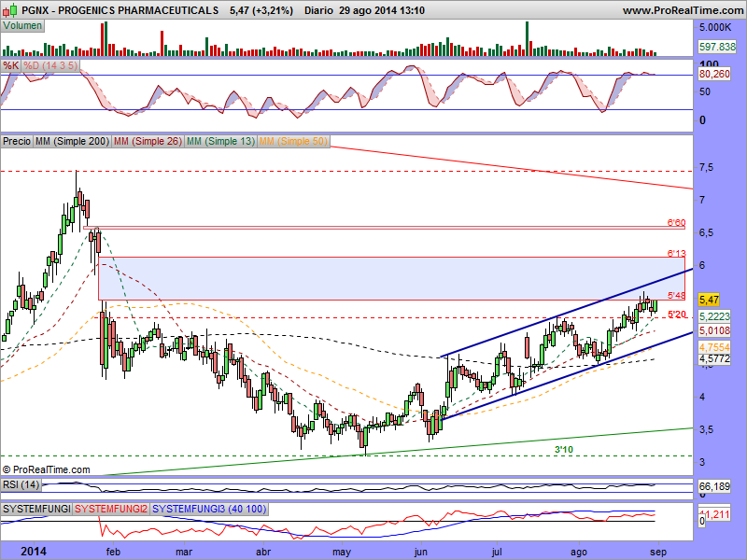Click the 6,5 price axis label

[x=706, y=232]
